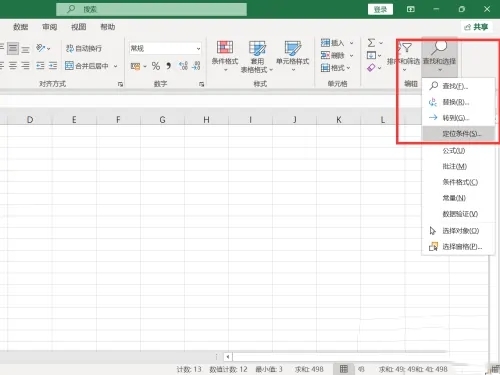Toggle the middle align button
This screenshot has height=375, width=500.
[x=13, y=48]
